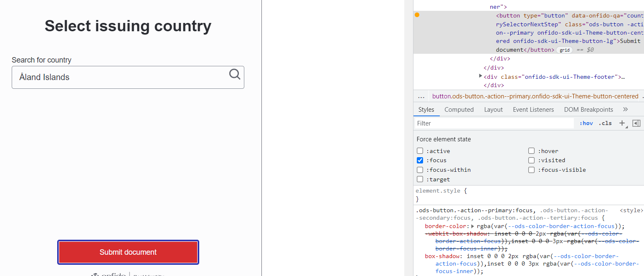Enable the :active element state checkbox
Image resolution: width=644 pixels, height=276 pixels.
(420, 151)
